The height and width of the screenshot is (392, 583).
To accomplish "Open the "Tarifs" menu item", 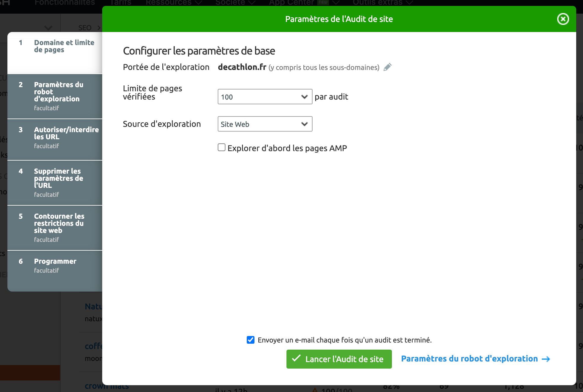I will [x=120, y=2].
